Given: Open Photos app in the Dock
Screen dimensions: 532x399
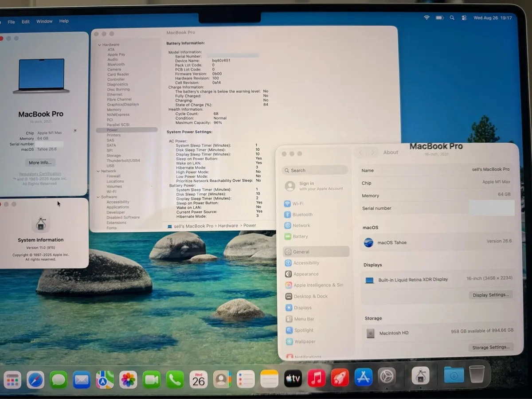Looking at the screenshot, I should (x=129, y=380).
